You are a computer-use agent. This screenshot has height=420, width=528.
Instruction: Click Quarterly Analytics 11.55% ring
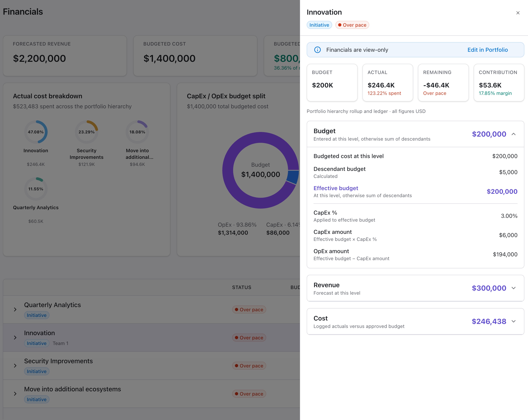tap(36, 189)
